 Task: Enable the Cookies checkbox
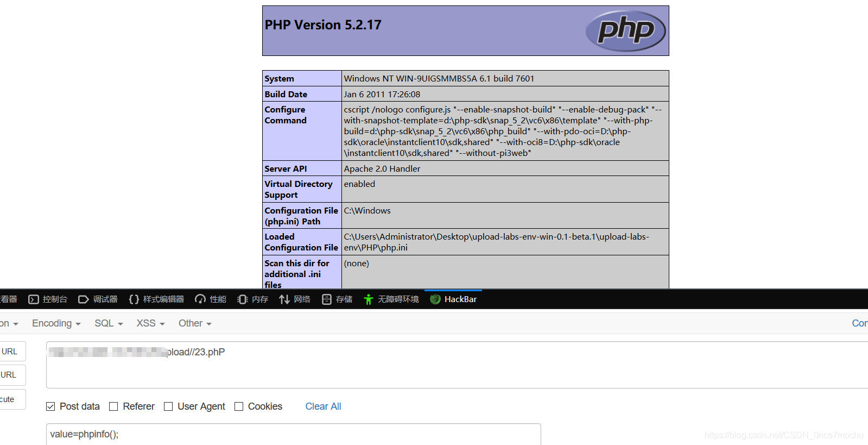click(x=239, y=406)
